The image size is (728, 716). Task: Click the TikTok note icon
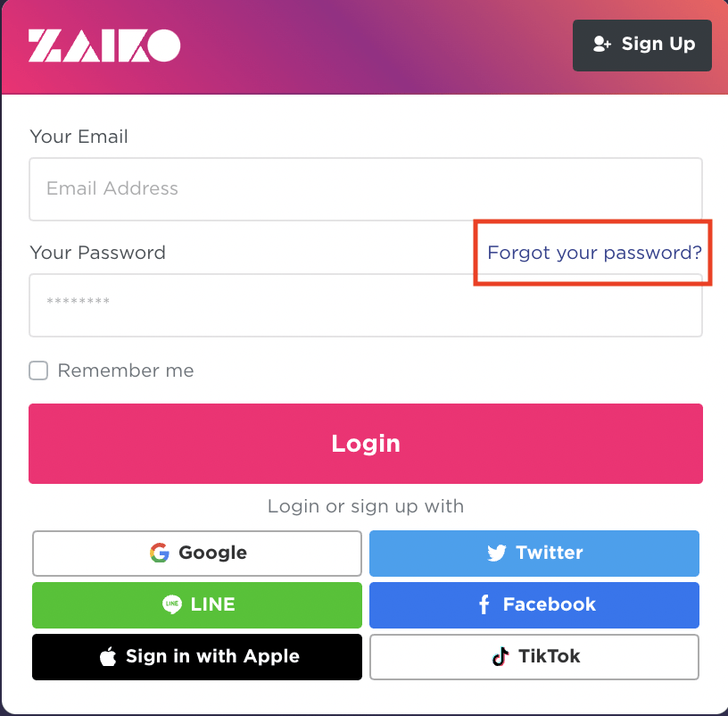[500, 656]
